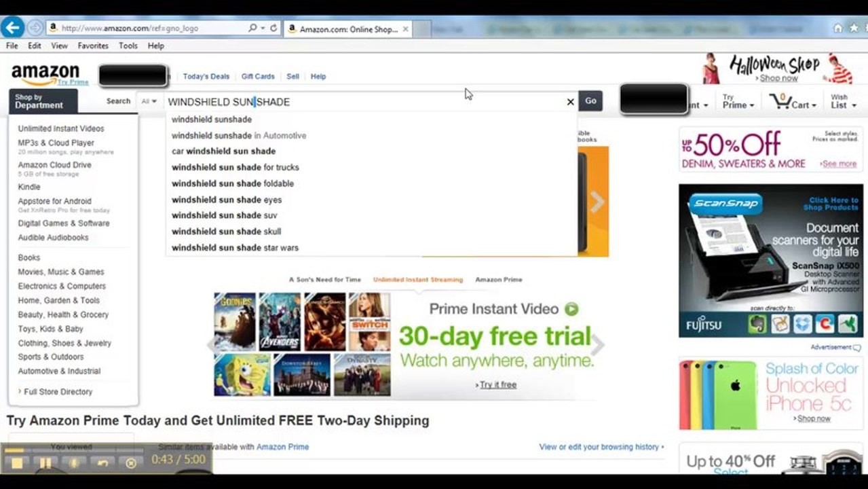The image size is (868, 489).
Task: Open the Gift Cards link
Action: 258,77
